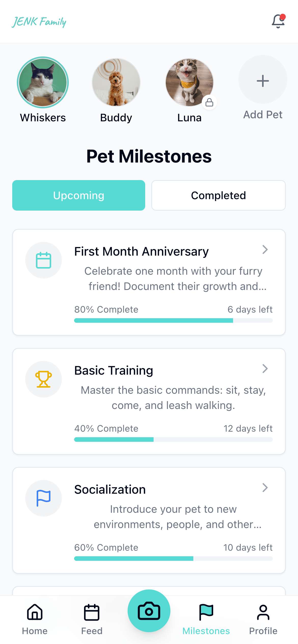This screenshot has width=298, height=644.
Task: Tap the center camera button
Action: tap(149, 611)
